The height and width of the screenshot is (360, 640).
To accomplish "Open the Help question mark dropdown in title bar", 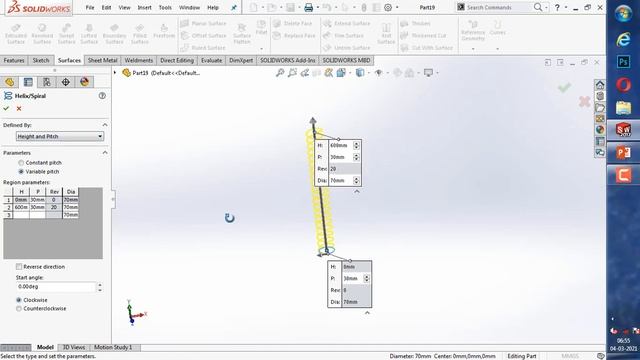I will click(x=565, y=7).
